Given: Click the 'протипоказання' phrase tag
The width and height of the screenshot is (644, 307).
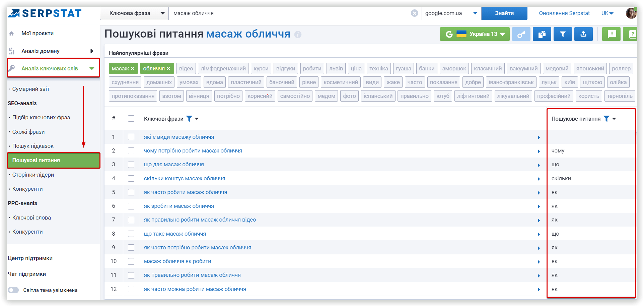Looking at the screenshot, I should (x=133, y=96).
